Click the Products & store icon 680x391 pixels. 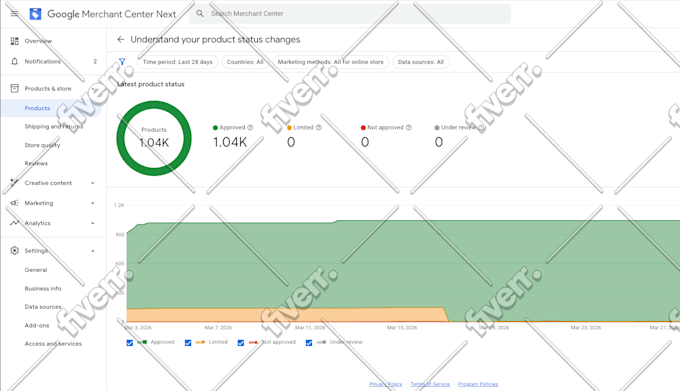(14, 88)
